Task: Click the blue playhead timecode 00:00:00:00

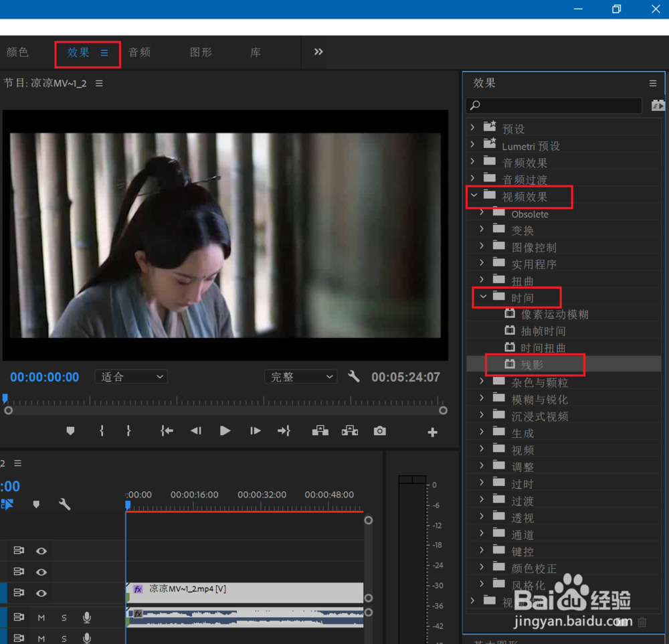Action: click(44, 377)
